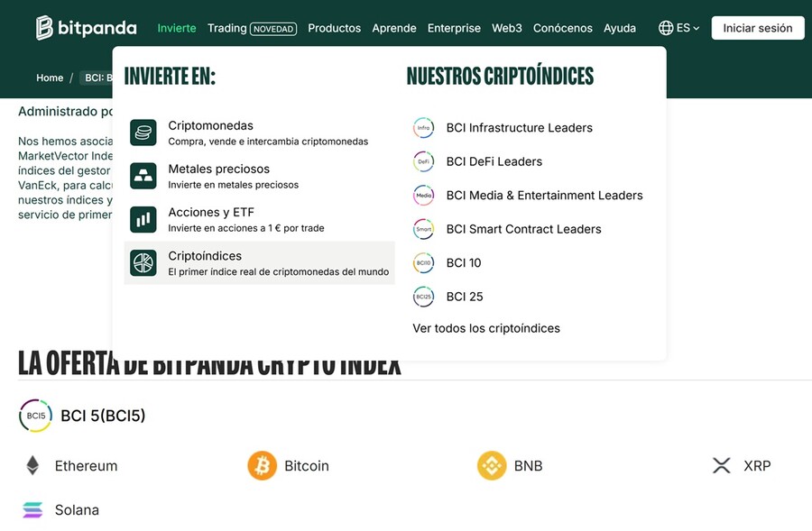The width and height of the screenshot is (812, 531).
Task: Click the Iniciar sesión button
Action: [758, 28]
